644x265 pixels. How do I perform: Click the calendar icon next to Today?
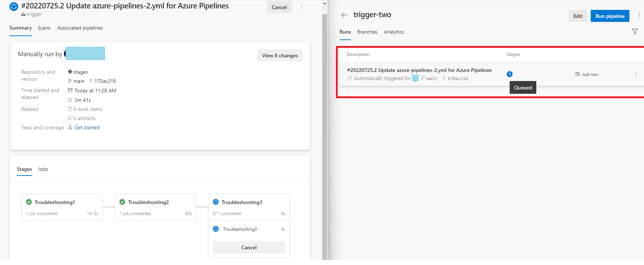pyautogui.click(x=70, y=91)
